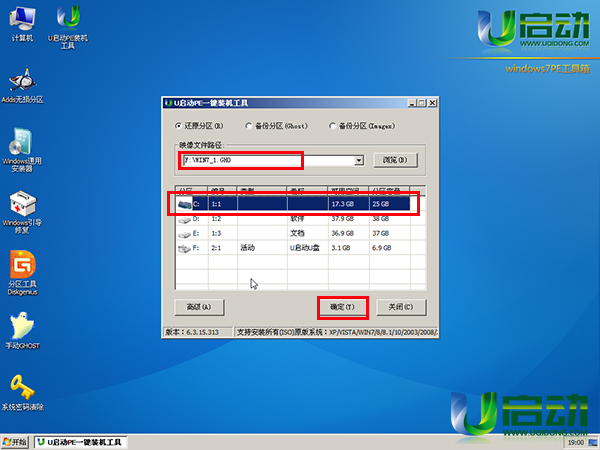The image size is (600, 450).
Task: Click the C: drive icon in partition list
Action: 184,204
